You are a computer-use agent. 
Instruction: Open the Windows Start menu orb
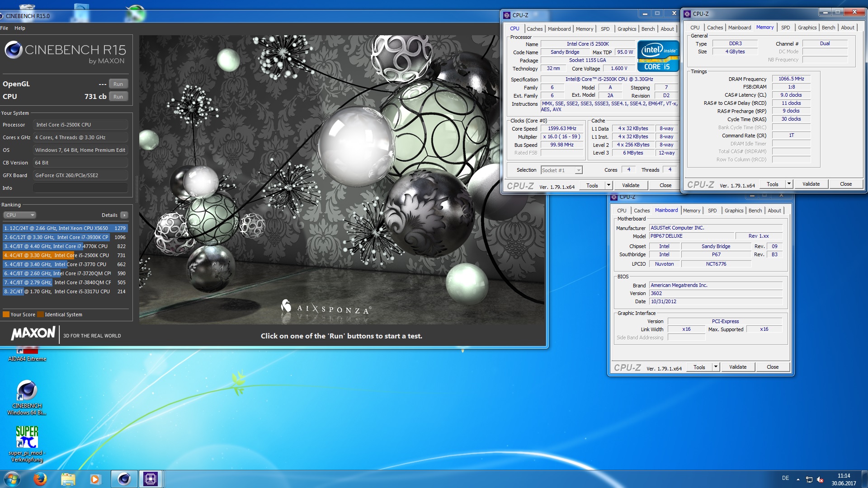12,479
